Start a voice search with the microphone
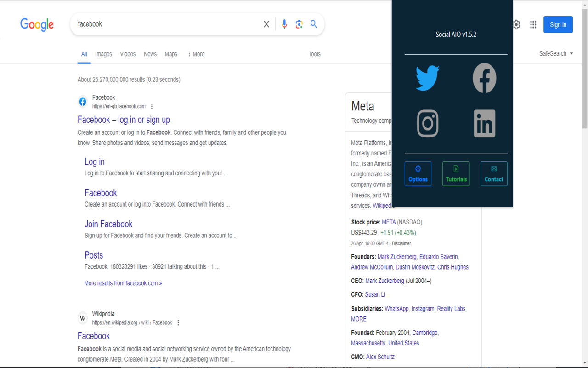 click(284, 24)
